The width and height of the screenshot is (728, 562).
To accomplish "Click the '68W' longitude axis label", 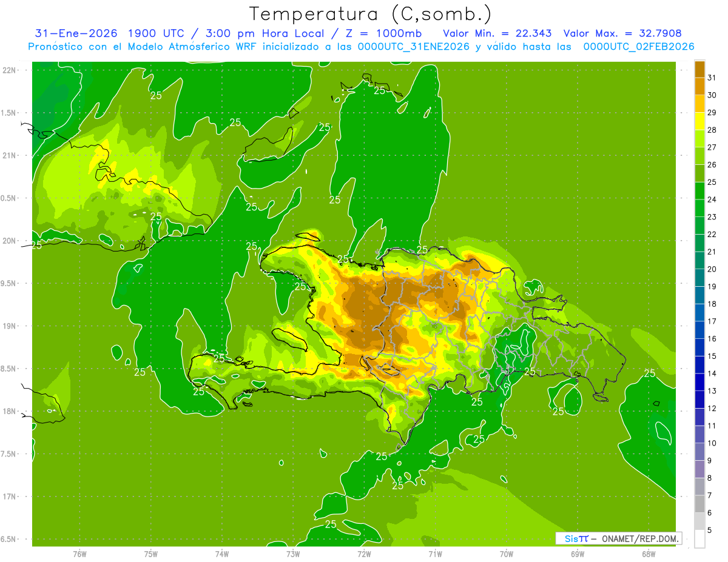I will tap(649, 554).
